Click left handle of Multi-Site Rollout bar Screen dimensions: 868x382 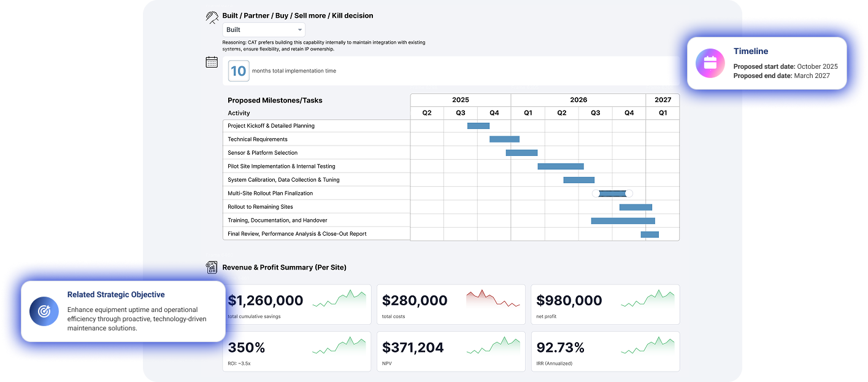click(x=596, y=193)
